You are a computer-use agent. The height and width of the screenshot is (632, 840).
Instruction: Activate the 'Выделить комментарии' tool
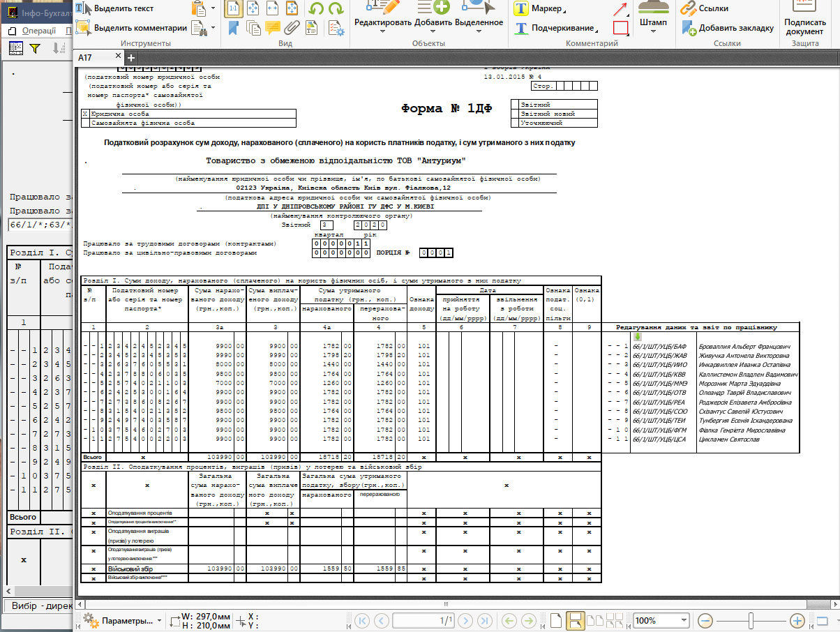pyautogui.click(x=131, y=28)
